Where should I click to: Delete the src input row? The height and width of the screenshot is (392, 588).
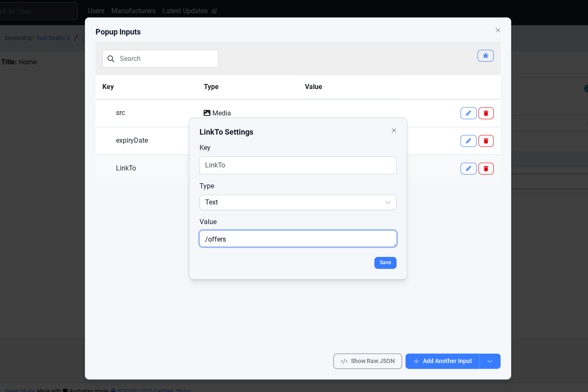click(486, 113)
